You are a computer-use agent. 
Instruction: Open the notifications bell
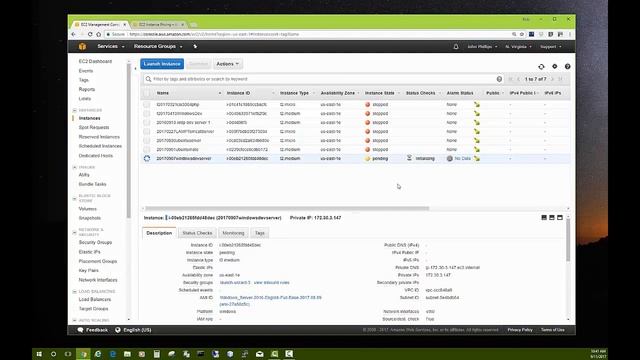click(456, 47)
